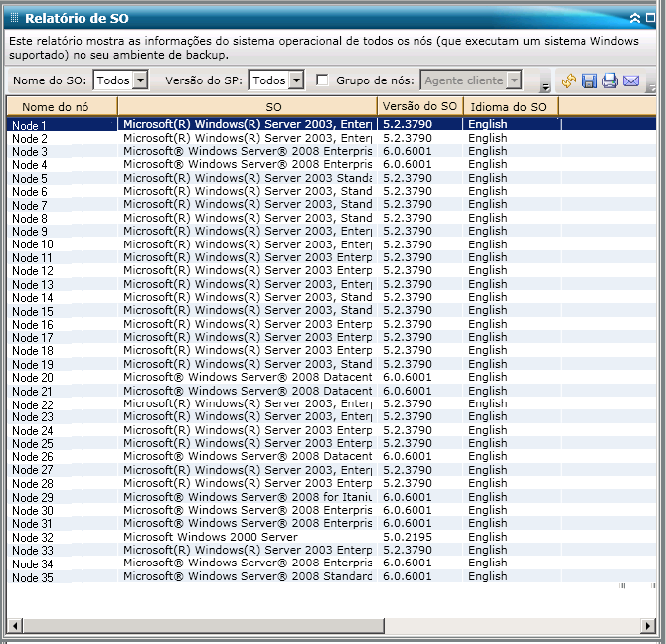The width and height of the screenshot is (666, 644).
Task: Select the Node 2 row
Action: click(x=331, y=138)
